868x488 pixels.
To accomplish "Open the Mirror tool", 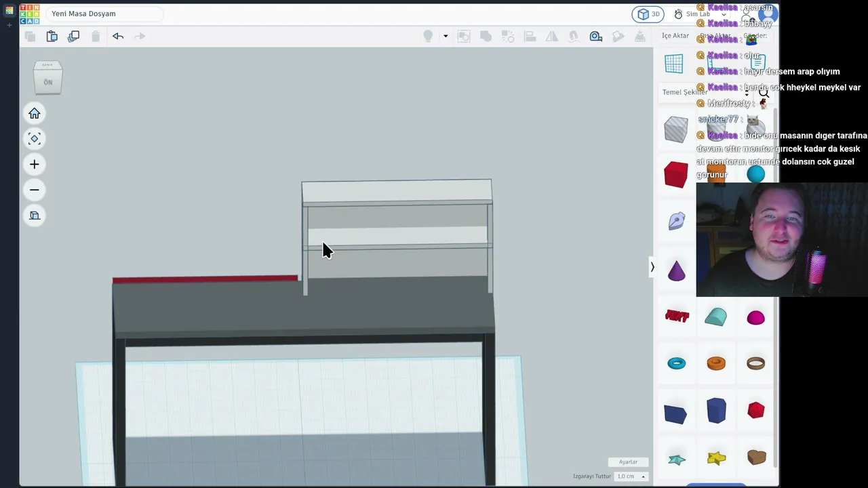I will click(552, 36).
